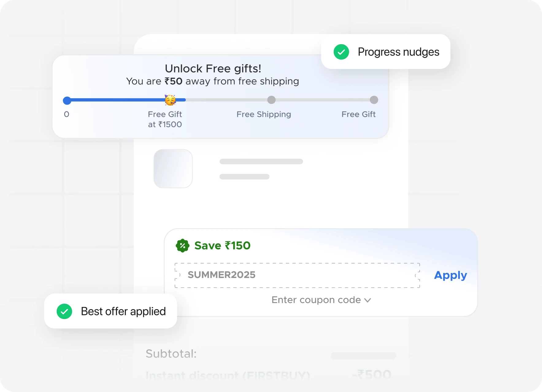Screen dimensions: 542x392
Task: Open the Enter coupon code text link
Action: coord(316,300)
